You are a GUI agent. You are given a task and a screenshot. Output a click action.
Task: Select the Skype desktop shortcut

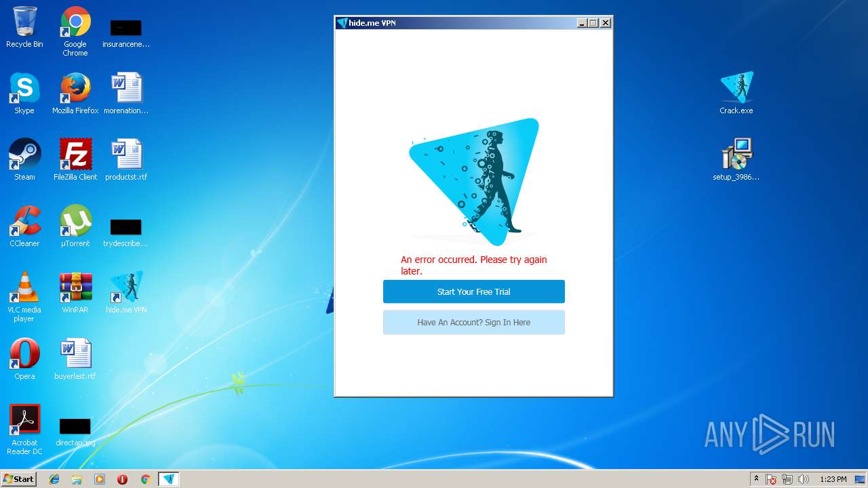click(x=24, y=94)
